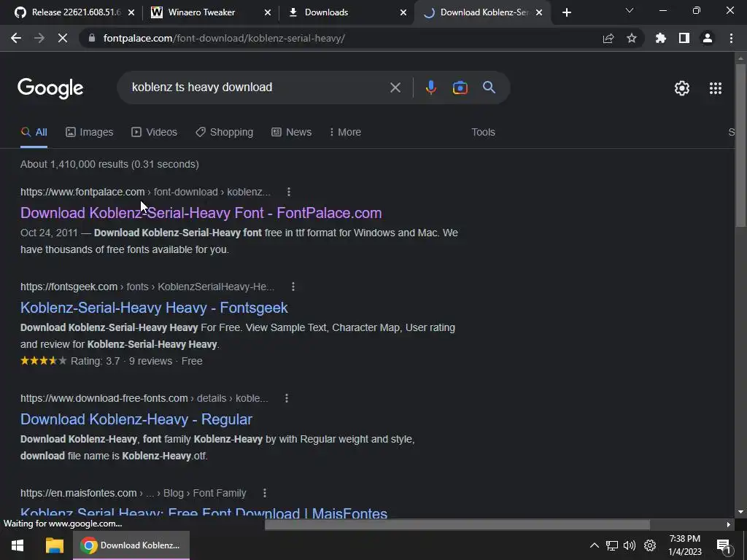The image size is (747, 560).
Task: Open the Extensions puzzle icon
Action: [x=661, y=38]
